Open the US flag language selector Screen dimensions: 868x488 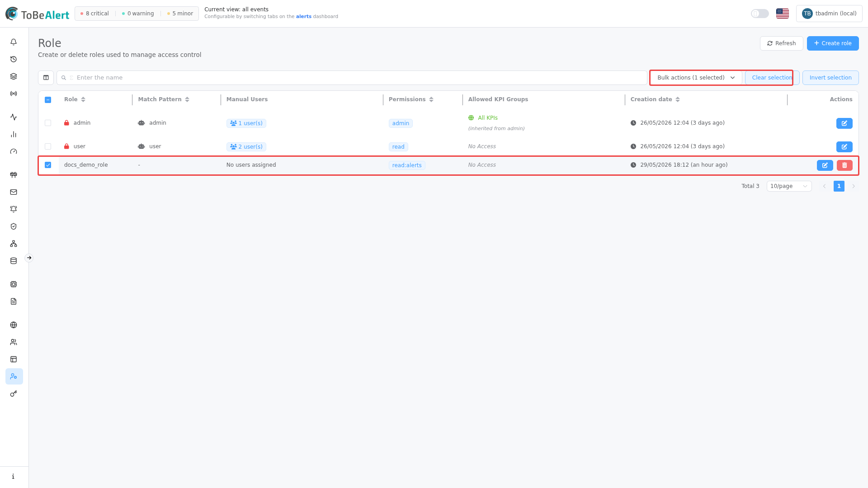point(783,14)
